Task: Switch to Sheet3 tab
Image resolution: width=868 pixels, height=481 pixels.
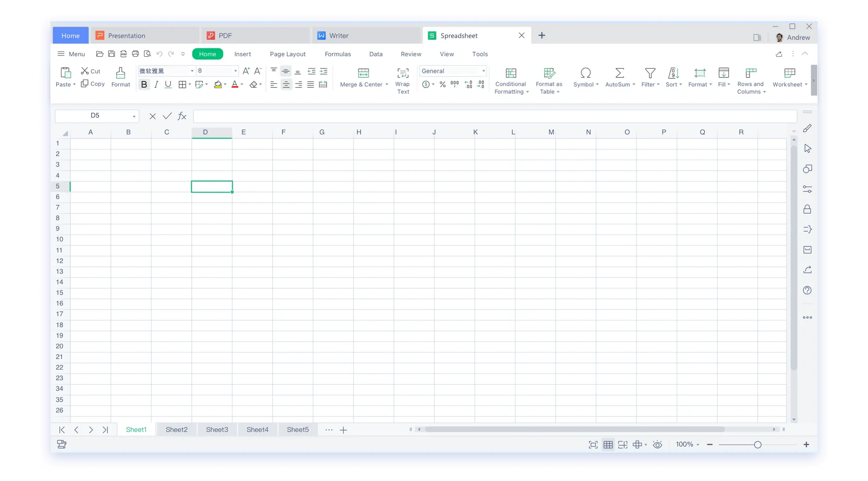Action: click(x=217, y=430)
